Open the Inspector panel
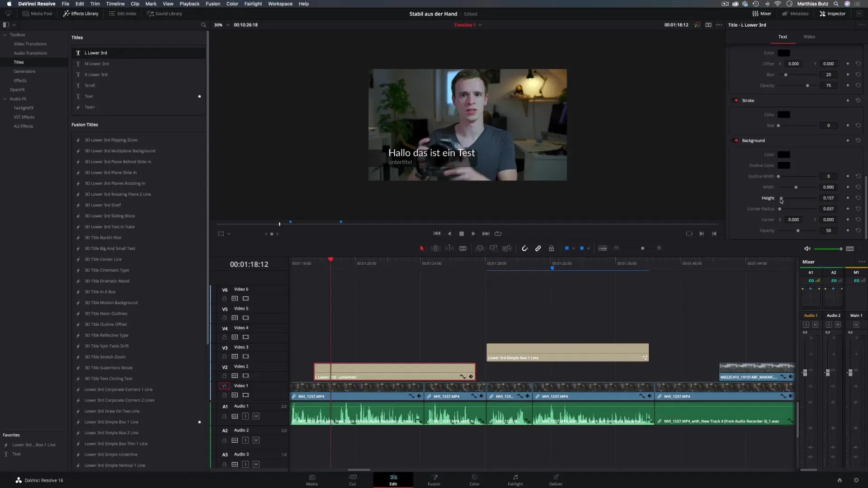The image size is (868, 488). pyautogui.click(x=832, y=14)
